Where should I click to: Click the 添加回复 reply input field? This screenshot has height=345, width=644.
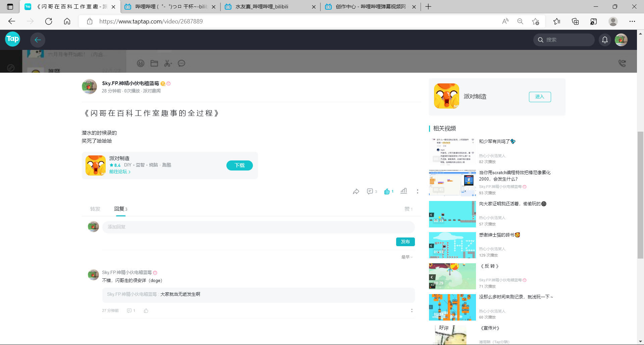pyautogui.click(x=258, y=227)
